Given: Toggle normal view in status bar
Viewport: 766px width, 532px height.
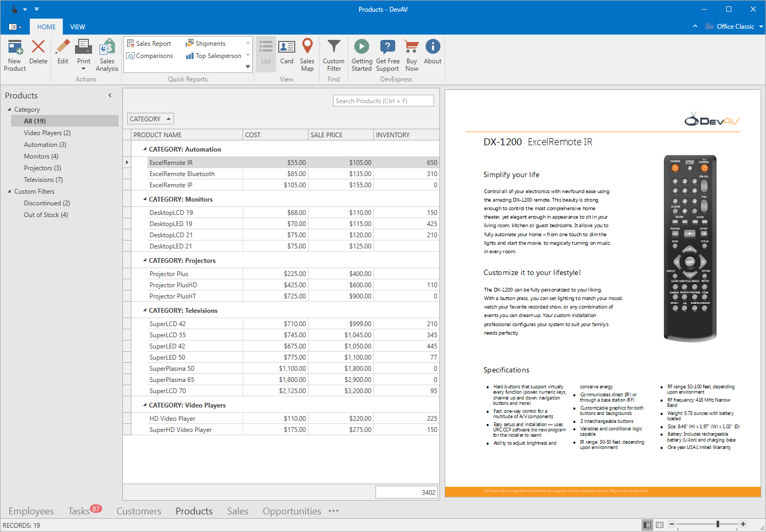Looking at the screenshot, I should [x=647, y=525].
